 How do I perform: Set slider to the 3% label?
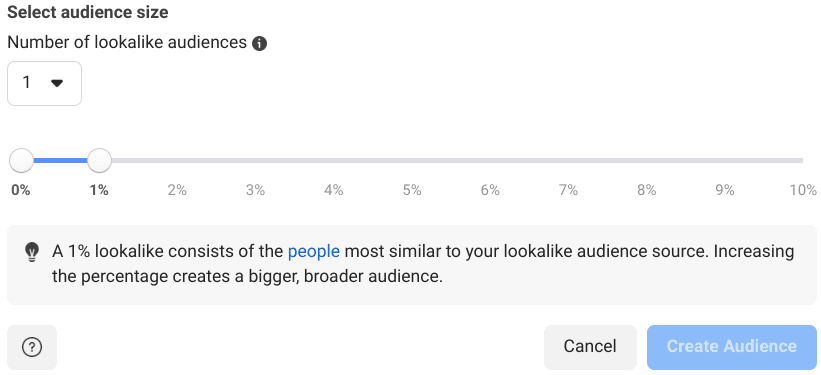[x=256, y=190]
